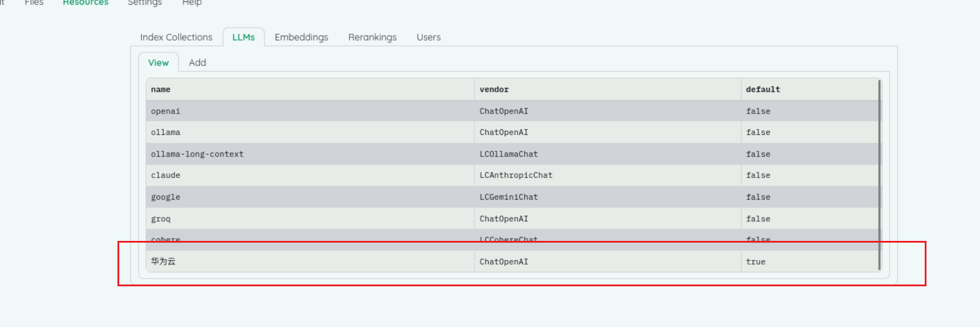Image resolution: width=980 pixels, height=327 pixels.
Task: Select the 华为云 name cell
Action: tap(310, 262)
